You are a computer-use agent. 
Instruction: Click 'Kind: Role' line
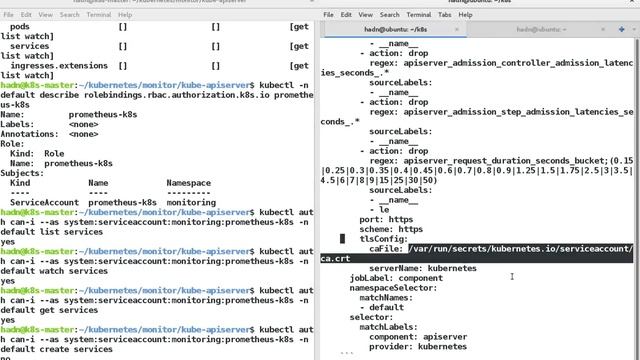37,153
